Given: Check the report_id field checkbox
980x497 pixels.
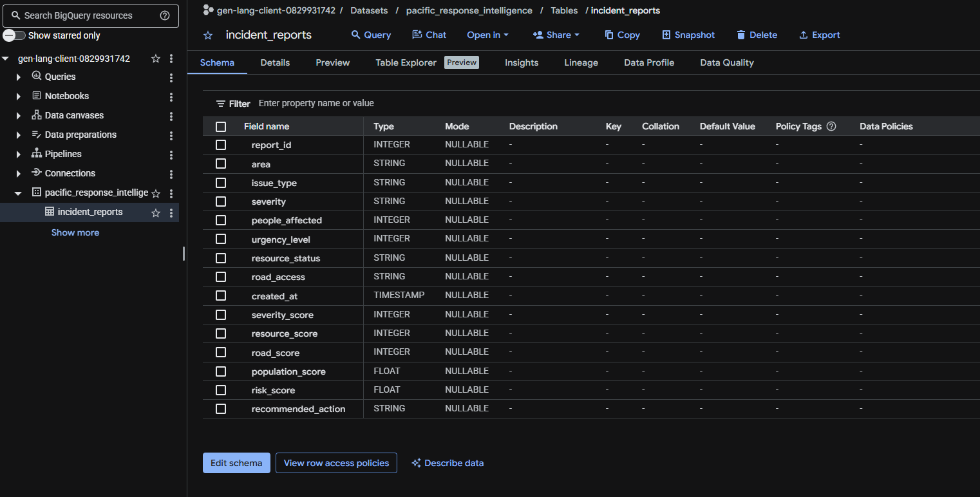Looking at the screenshot, I should pyautogui.click(x=221, y=145).
